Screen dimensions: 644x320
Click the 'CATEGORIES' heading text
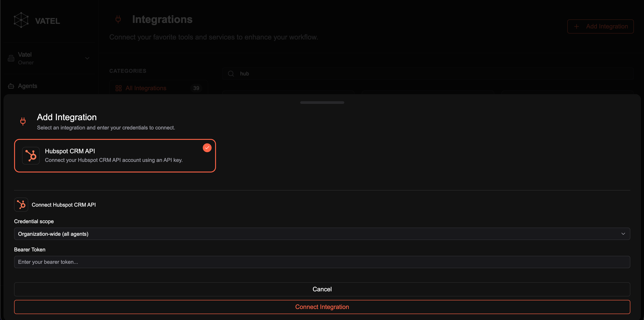[128, 71]
